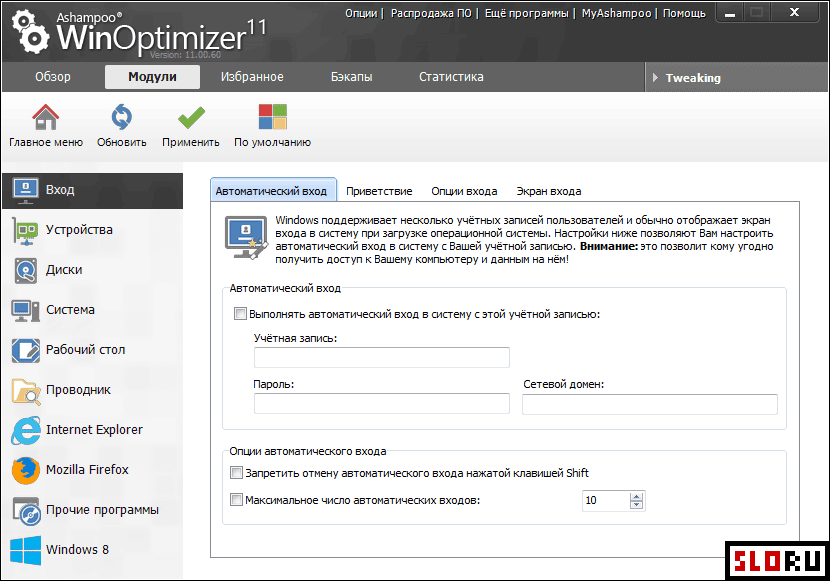Click the maximum logins number field showing 10
830x581 pixels.
pyautogui.click(x=606, y=501)
